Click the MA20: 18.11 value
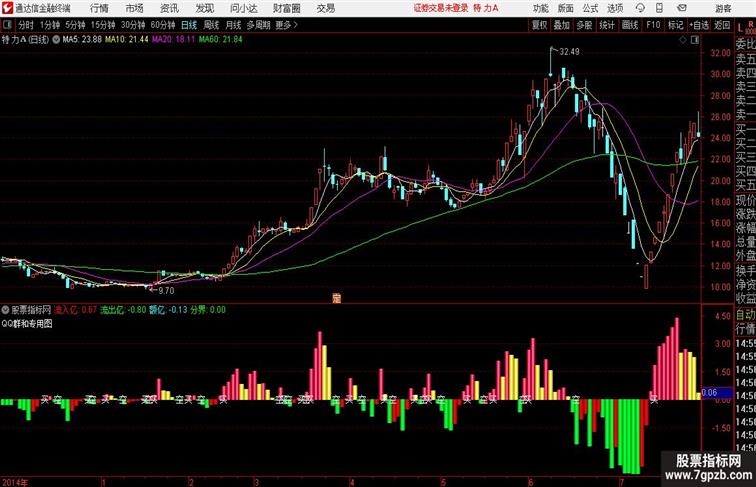Screen dimensions: 756x487 173,40
